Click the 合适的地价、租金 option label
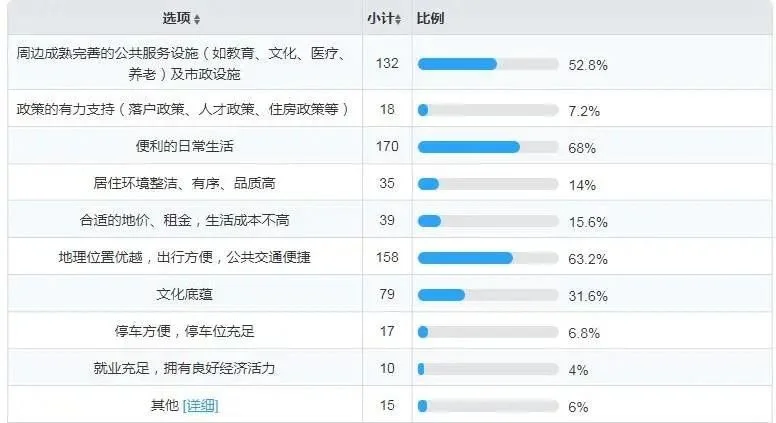 point(185,220)
